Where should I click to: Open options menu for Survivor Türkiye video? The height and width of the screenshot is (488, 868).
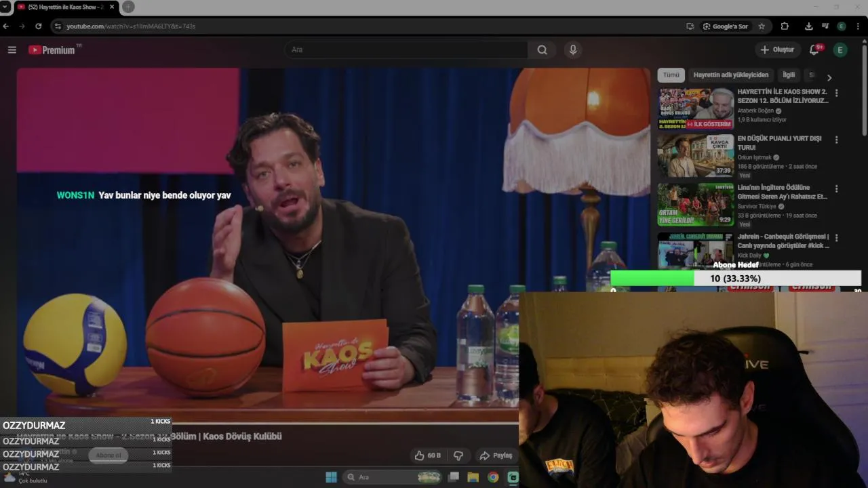[836, 188]
